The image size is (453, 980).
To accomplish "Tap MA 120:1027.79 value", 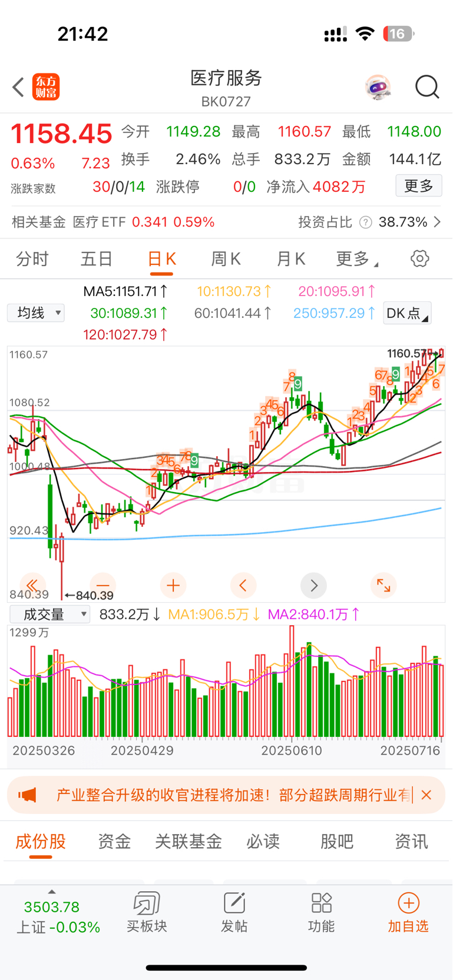I will 125,334.
